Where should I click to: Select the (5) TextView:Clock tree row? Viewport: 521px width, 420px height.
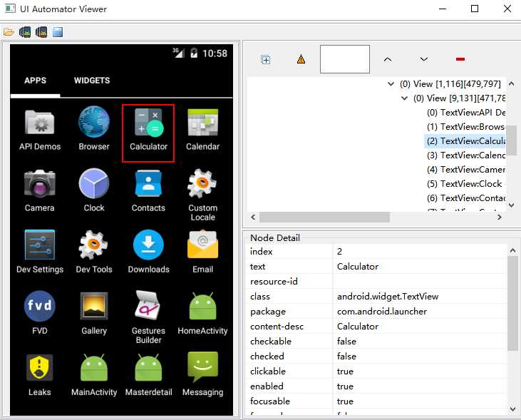pos(466,184)
